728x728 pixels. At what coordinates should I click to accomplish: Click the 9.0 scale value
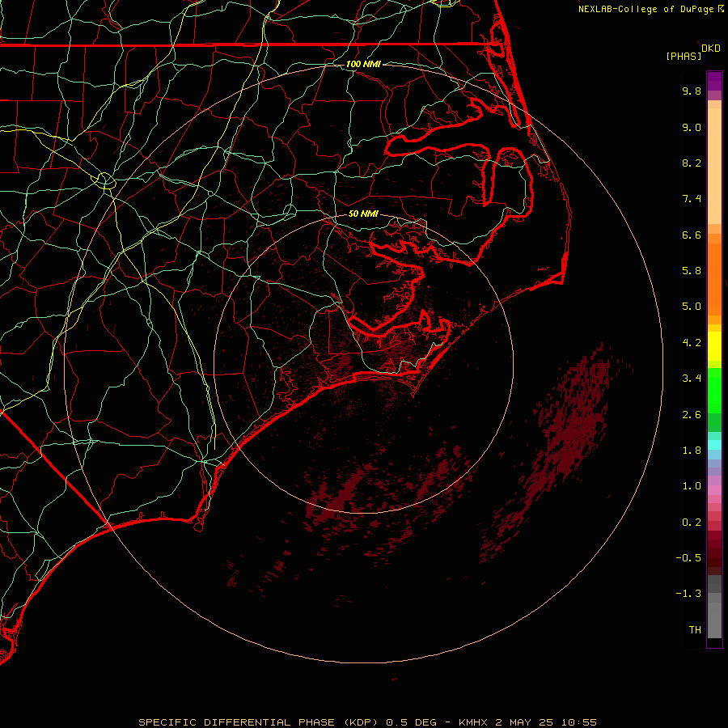pyautogui.click(x=692, y=127)
